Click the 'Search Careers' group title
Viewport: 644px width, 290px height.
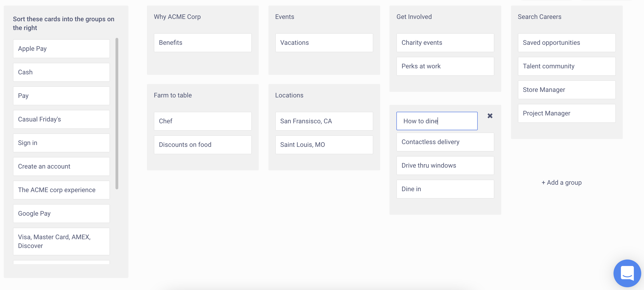coord(539,17)
